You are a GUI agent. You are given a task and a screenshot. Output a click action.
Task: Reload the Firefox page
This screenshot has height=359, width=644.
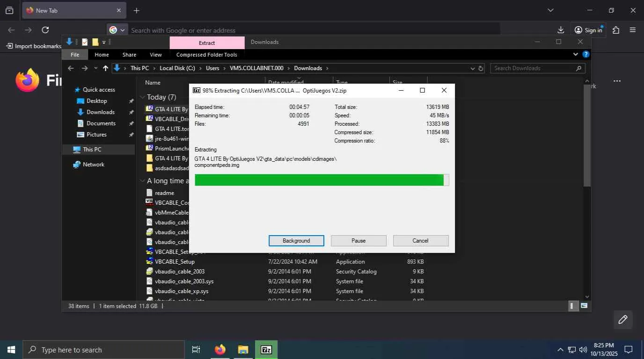tap(45, 30)
